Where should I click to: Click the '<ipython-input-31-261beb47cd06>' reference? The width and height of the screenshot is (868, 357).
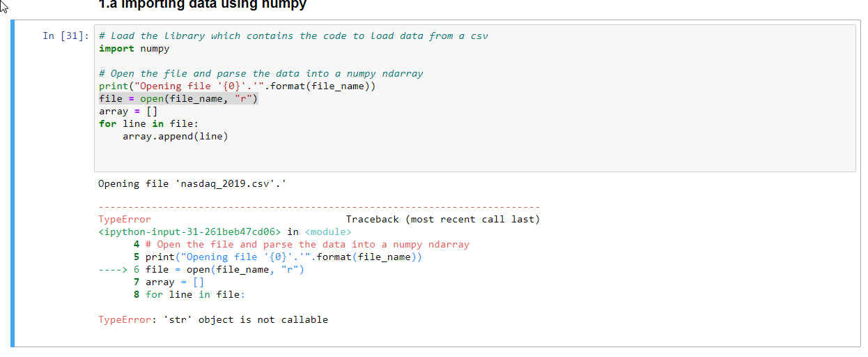click(189, 232)
